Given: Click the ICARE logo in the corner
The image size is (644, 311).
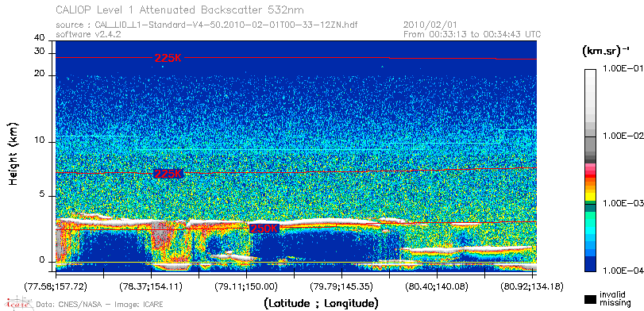Looking at the screenshot, I should [x=18, y=303].
